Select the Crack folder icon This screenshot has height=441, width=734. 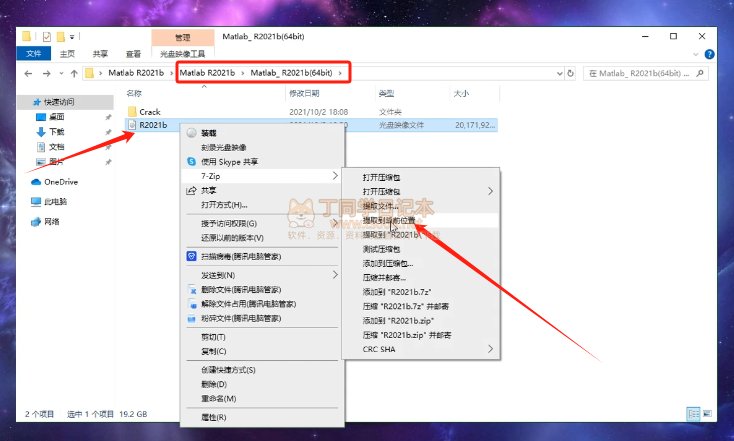point(132,111)
